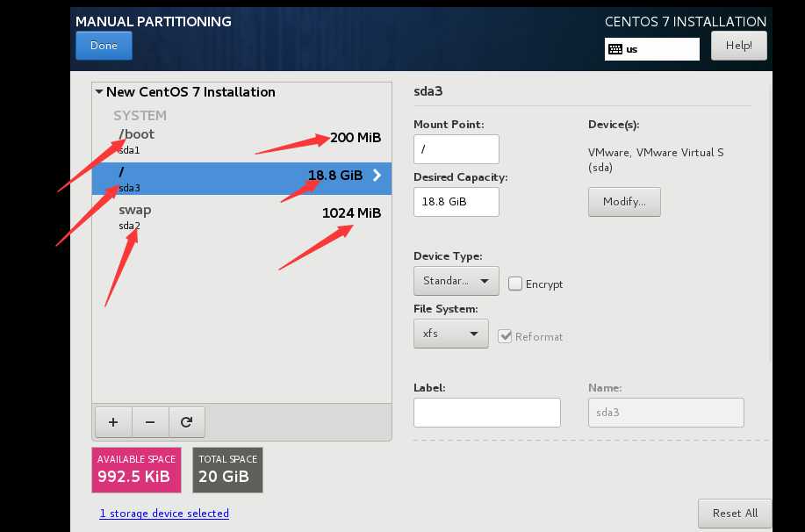Click the reload storage configuration icon
The image size is (805, 532).
click(186, 422)
